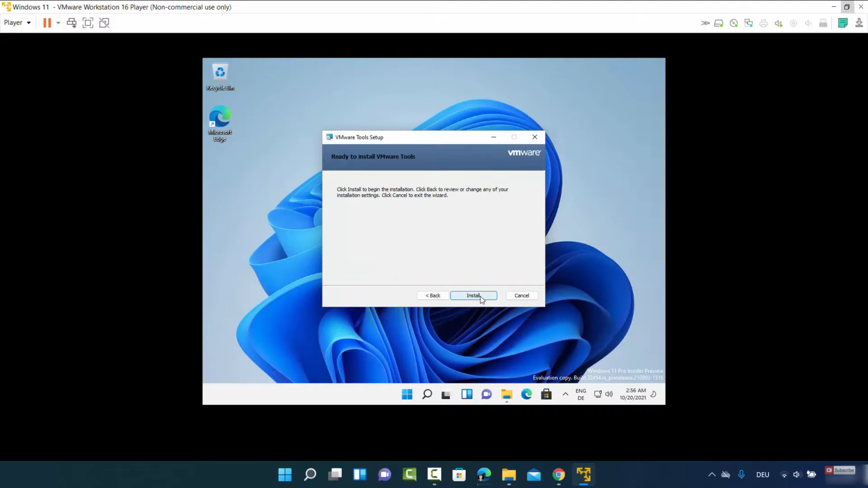
Task: Click the network adapter device icon
Action: 749,23
